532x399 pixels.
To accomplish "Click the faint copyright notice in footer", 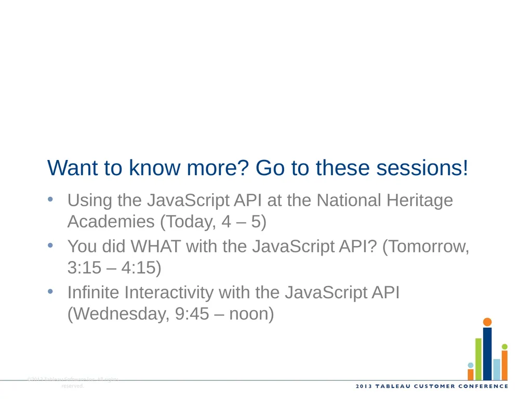I will [x=73, y=382].
